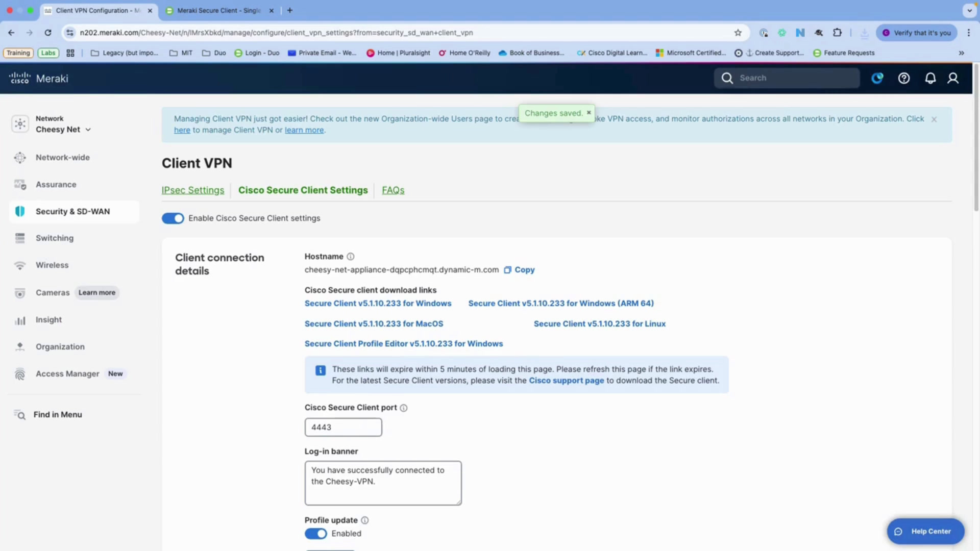Click into the Cisco Secure Client port field

pos(343,428)
